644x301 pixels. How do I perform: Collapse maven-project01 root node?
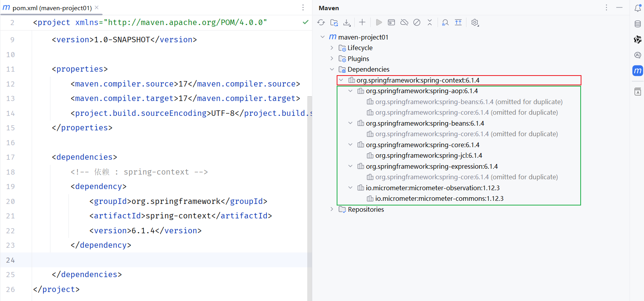[x=323, y=37]
